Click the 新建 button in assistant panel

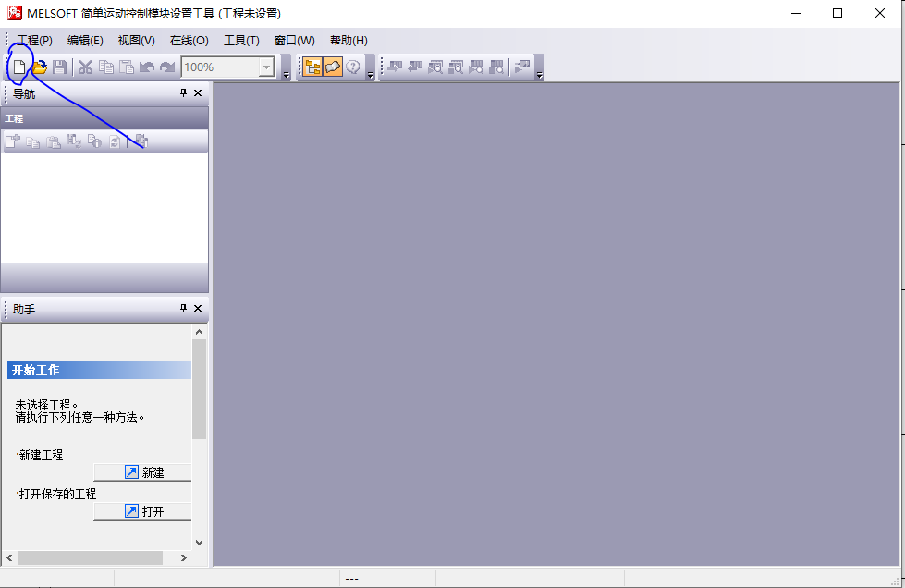pos(142,472)
